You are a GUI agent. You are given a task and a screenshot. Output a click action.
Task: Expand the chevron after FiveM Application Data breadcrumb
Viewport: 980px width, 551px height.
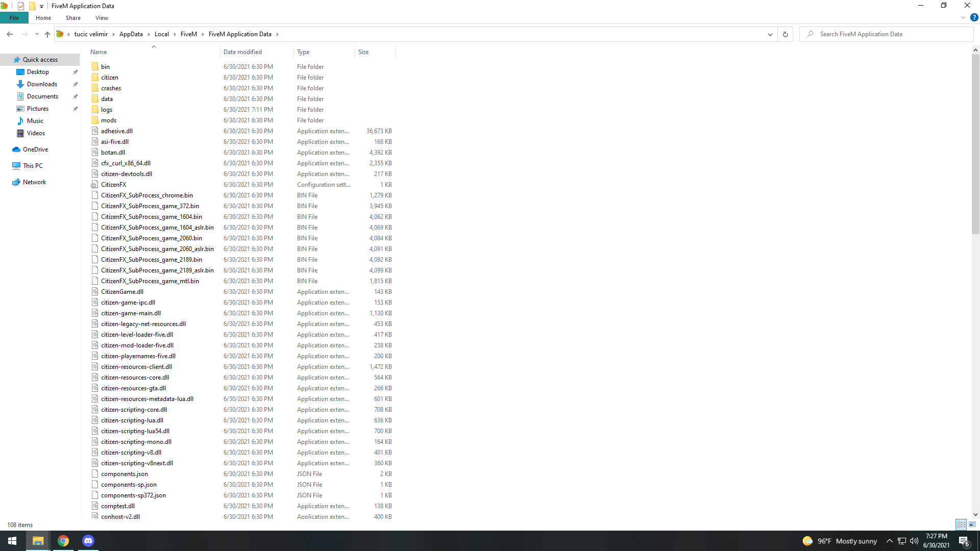click(x=277, y=34)
